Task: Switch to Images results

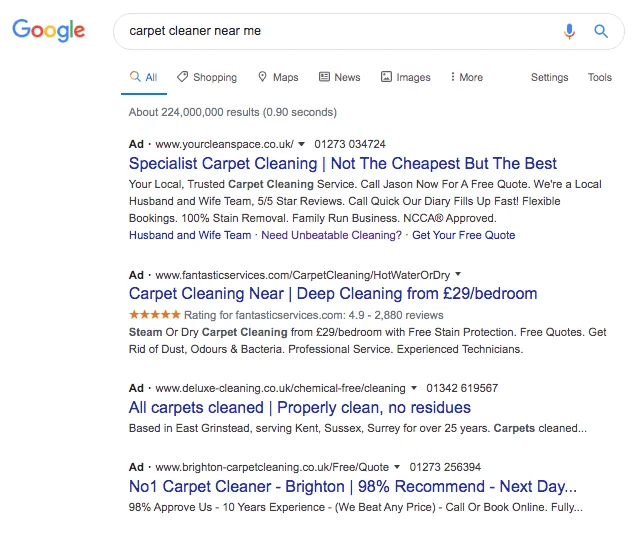Action: point(406,77)
